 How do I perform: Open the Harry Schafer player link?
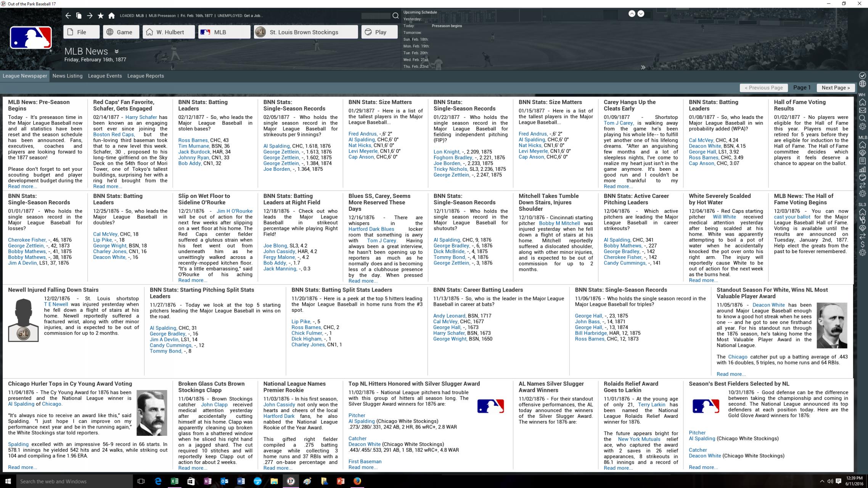click(141, 117)
